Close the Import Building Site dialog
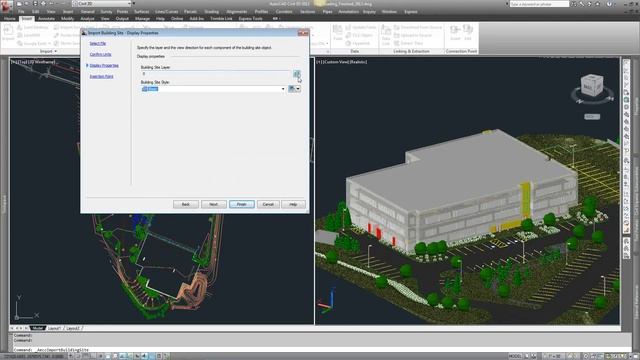Image resolution: width=640 pixels, height=360 pixels. point(303,33)
